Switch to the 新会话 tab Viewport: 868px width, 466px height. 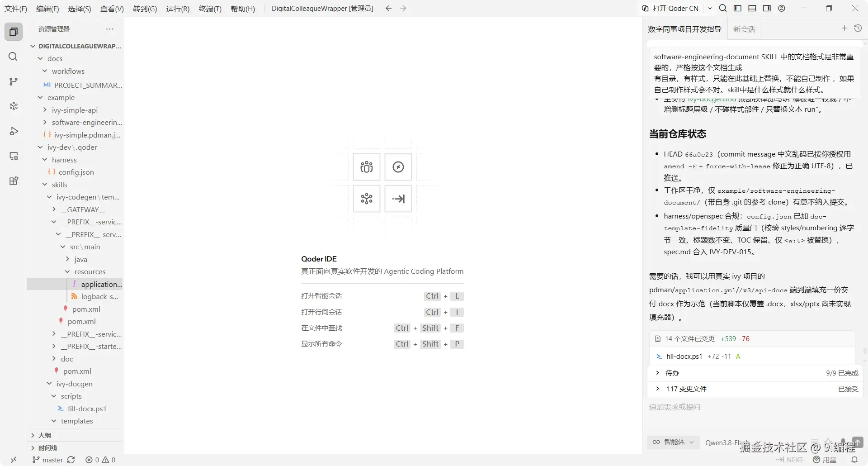click(x=744, y=29)
